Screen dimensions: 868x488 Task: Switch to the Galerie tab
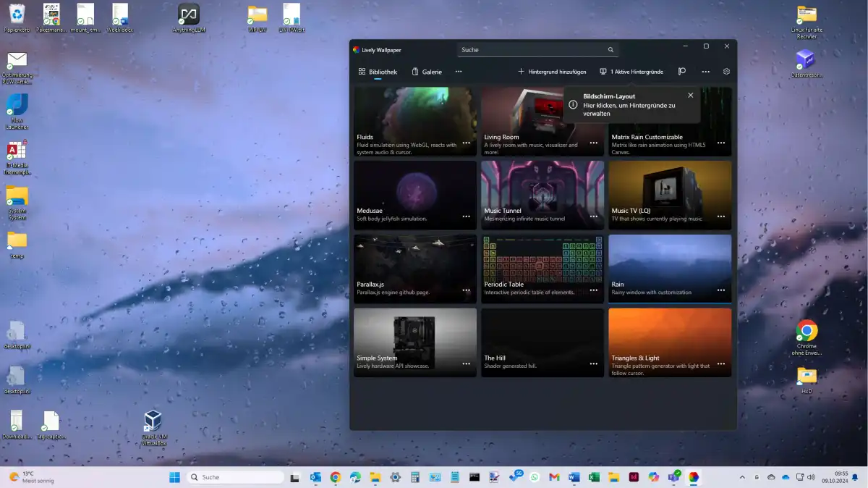point(427,72)
